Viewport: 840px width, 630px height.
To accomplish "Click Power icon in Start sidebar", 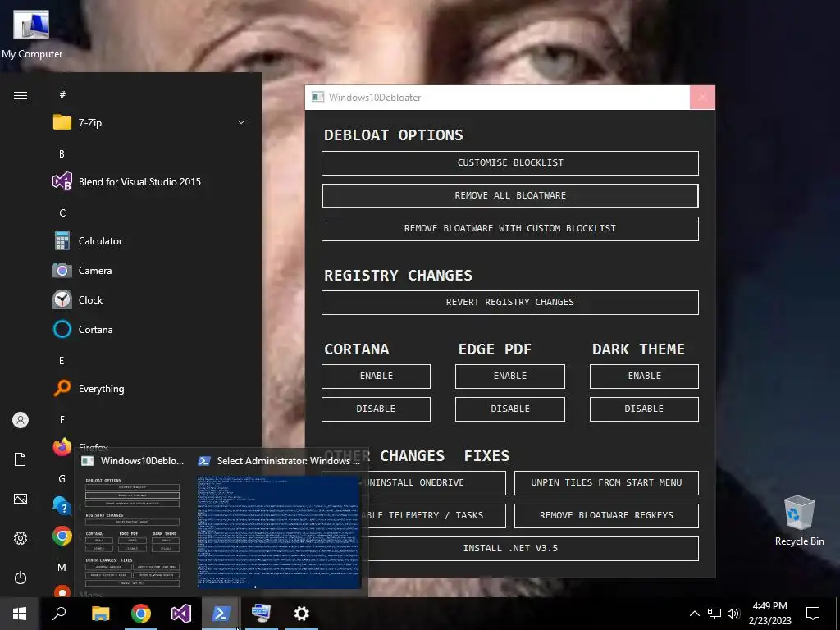I will [21, 577].
